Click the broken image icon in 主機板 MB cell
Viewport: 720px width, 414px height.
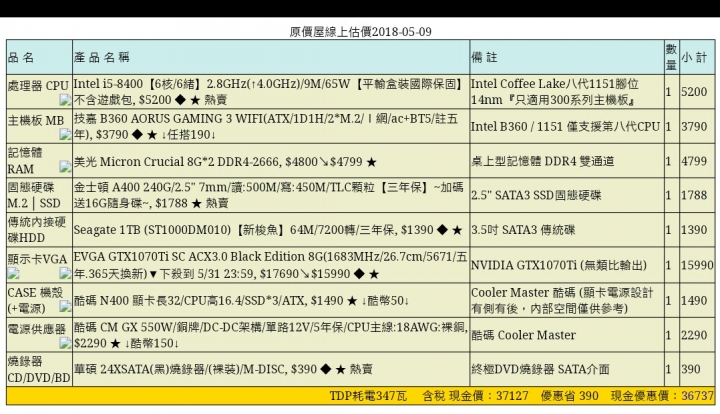tap(65, 134)
